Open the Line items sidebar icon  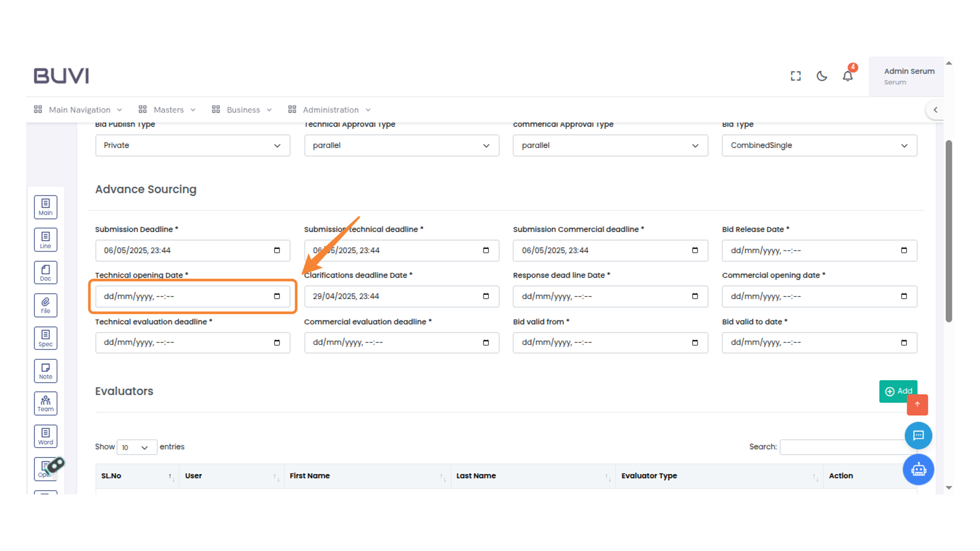point(45,240)
